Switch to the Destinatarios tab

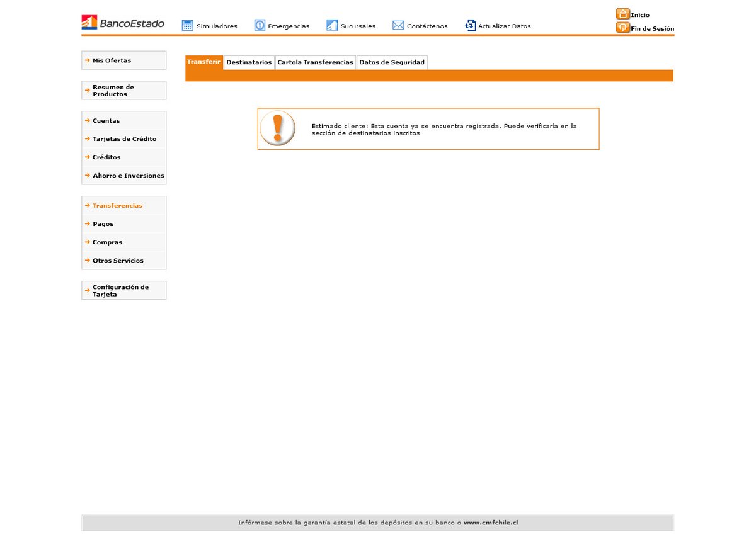(x=249, y=62)
